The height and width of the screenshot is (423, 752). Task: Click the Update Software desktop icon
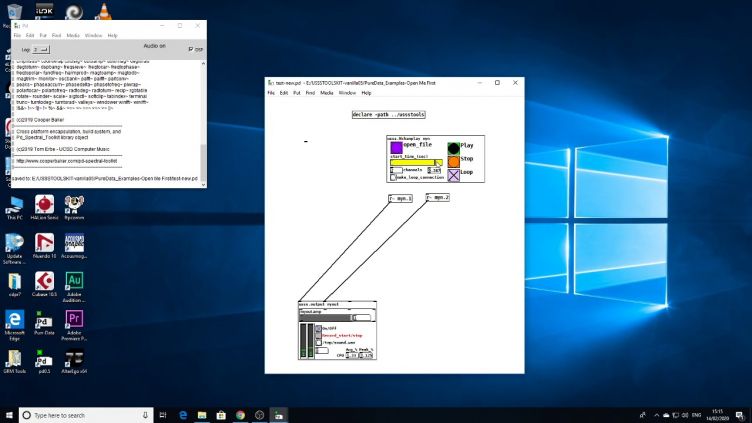tap(14, 249)
